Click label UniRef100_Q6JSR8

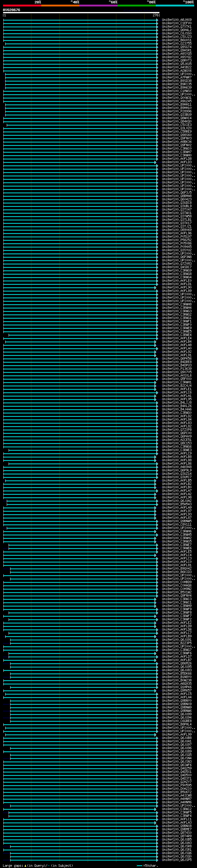click(x=177, y=846)
